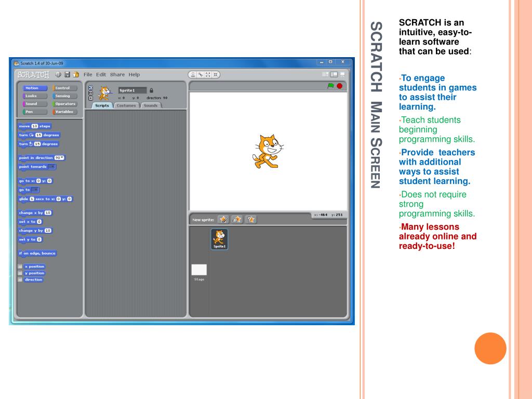Click the glide 1 secs block
This screenshot has height=399, width=532.
pyautogui.click(x=46, y=199)
